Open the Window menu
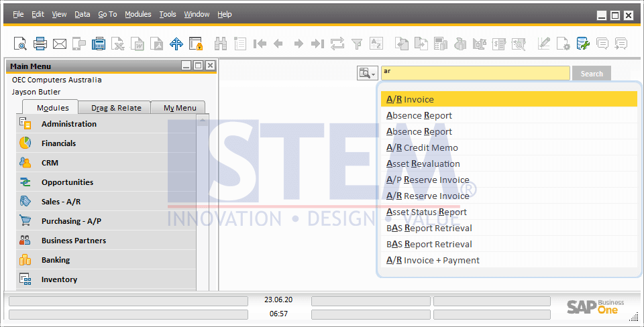 [x=197, y=14]
